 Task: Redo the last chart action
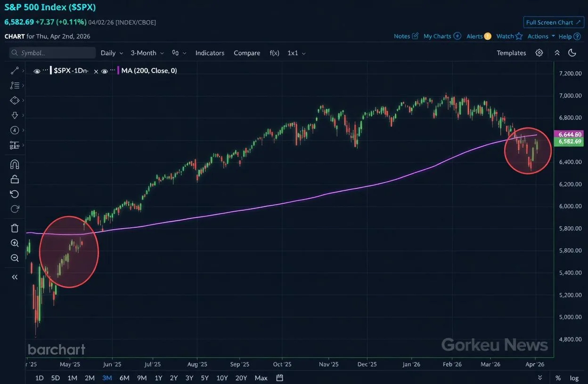(x=15, y=209)
